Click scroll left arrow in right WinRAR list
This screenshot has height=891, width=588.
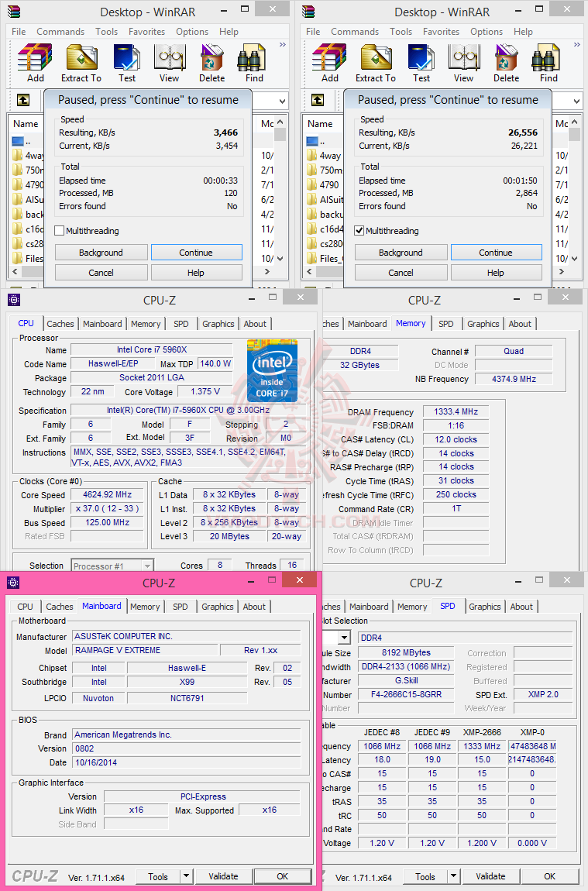pos(310,272)
